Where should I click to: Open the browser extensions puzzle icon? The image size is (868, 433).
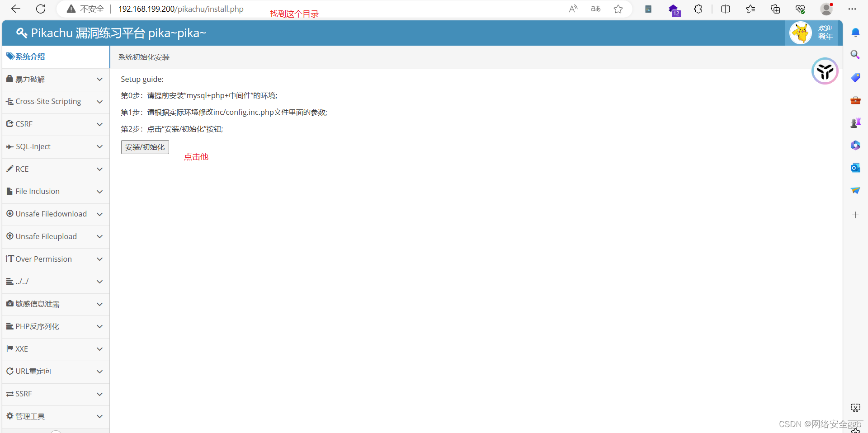coord(698,9)
